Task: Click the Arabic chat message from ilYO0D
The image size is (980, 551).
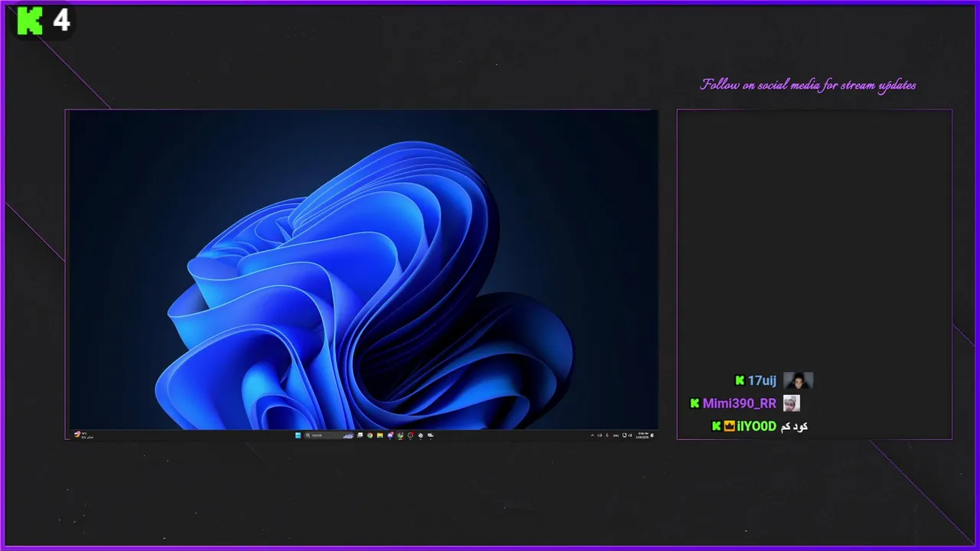Action: click(x=793, y=426)
